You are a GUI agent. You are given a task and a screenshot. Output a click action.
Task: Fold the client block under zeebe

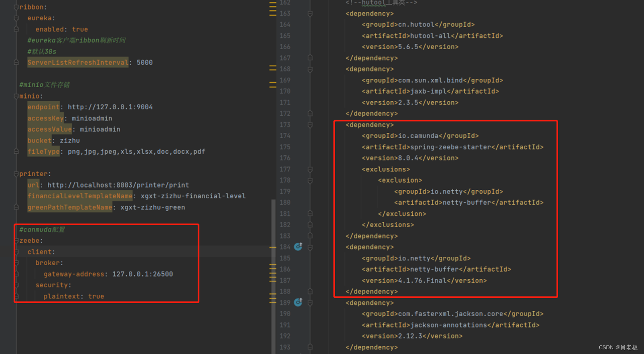(16, 252)
